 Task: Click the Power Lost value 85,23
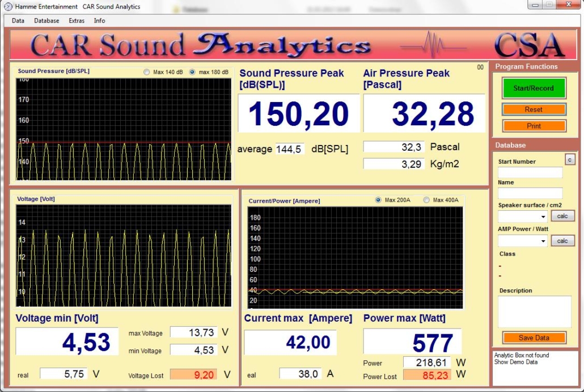pyautogui.click(x=427, y=375)
